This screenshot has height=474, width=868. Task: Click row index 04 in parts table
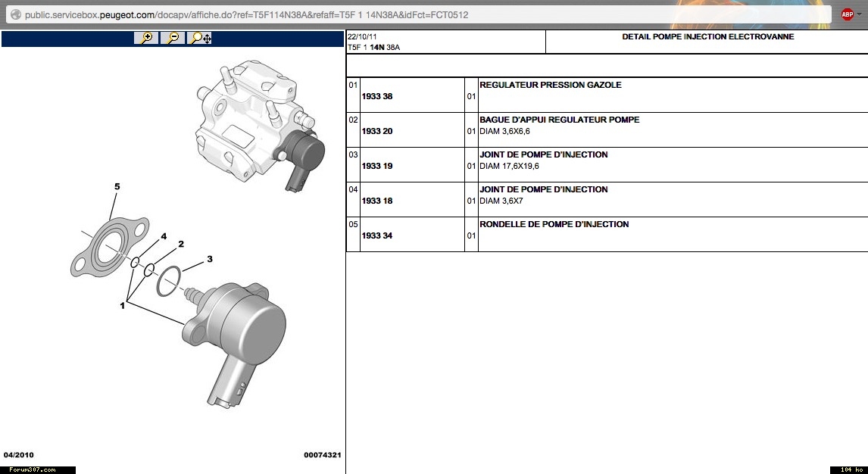pos(353,189)
